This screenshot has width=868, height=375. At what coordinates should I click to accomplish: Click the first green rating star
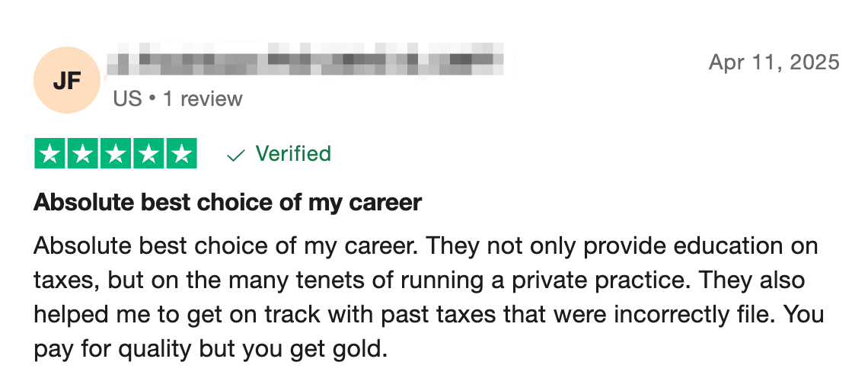pyautogui.click(x=50, y=153)
